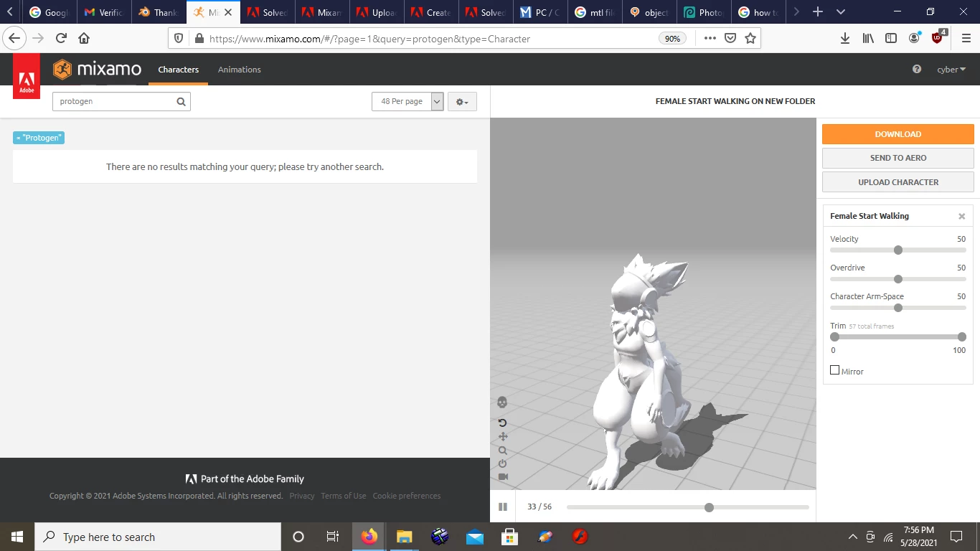
Task: Show hidden system tray icons chevron
Action: [852, 537]
